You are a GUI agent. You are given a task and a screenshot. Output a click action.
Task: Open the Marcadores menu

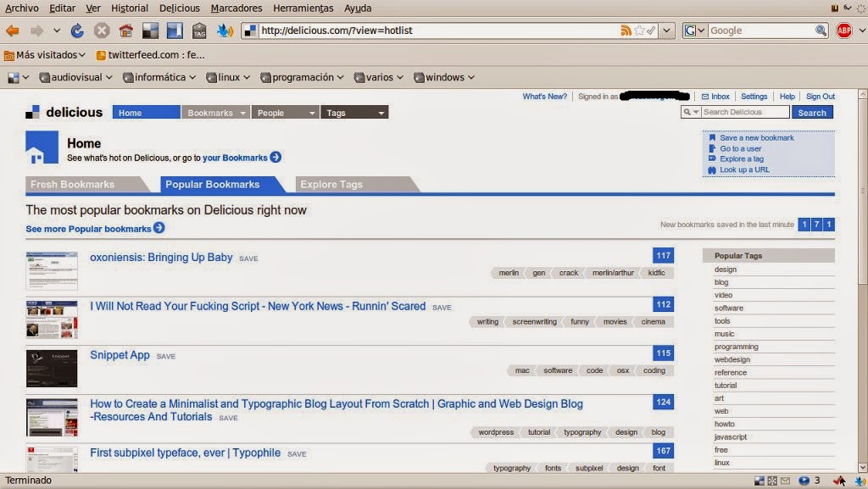(236, 8)
